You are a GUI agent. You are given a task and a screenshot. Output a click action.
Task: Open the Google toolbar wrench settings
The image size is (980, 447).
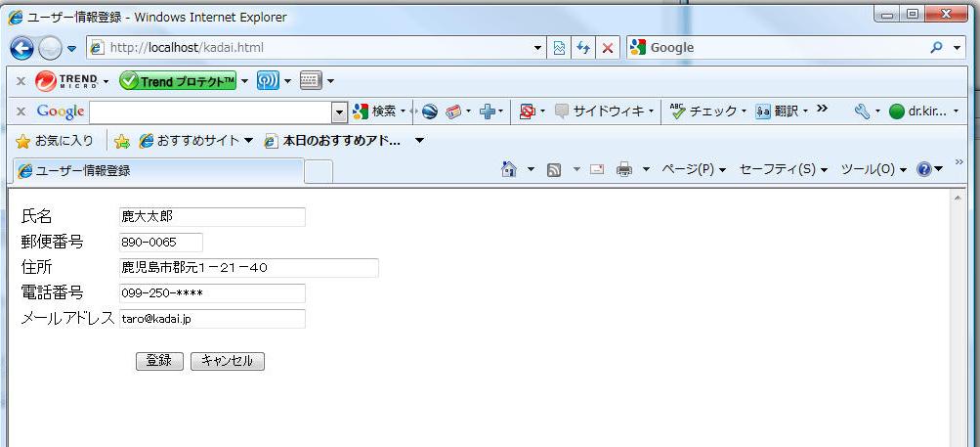click(861, 112)
